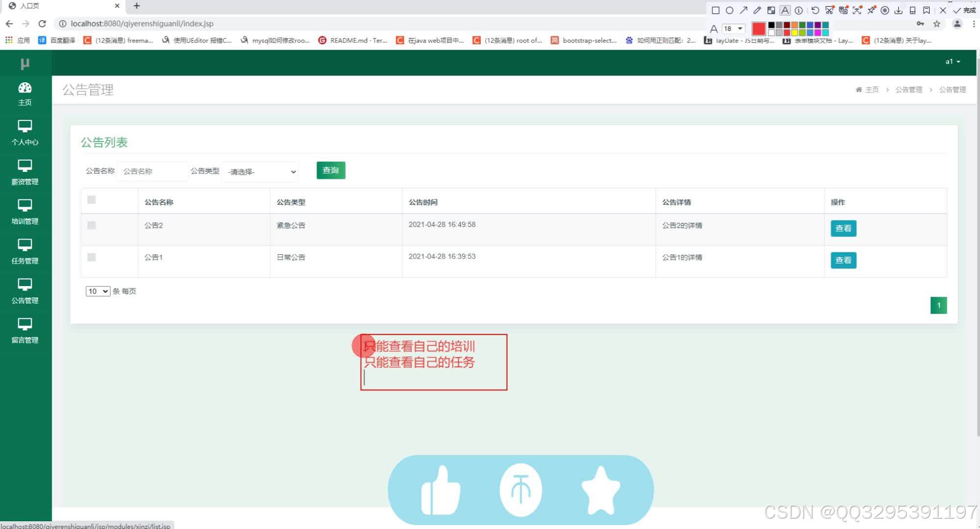Screen dimensions: 980x529
Task: Reload the page with the refresh icon
Action: 42,24
